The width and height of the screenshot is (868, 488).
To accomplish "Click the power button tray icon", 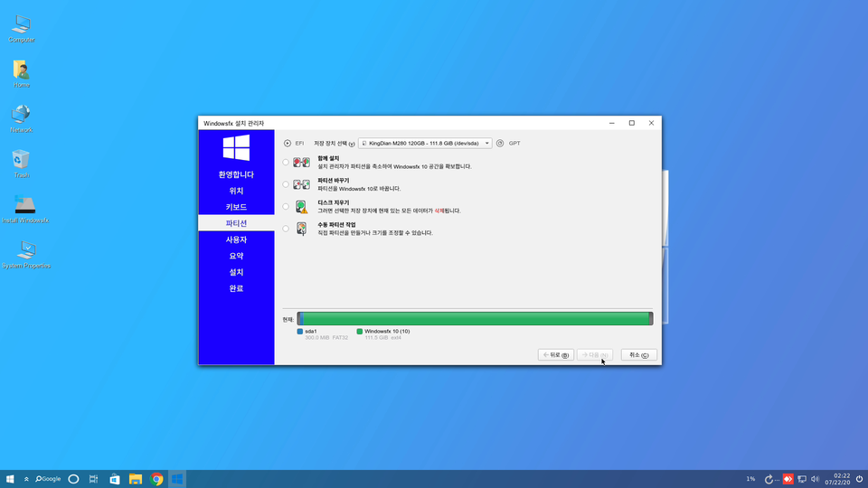I will click(x=859, y=479).
